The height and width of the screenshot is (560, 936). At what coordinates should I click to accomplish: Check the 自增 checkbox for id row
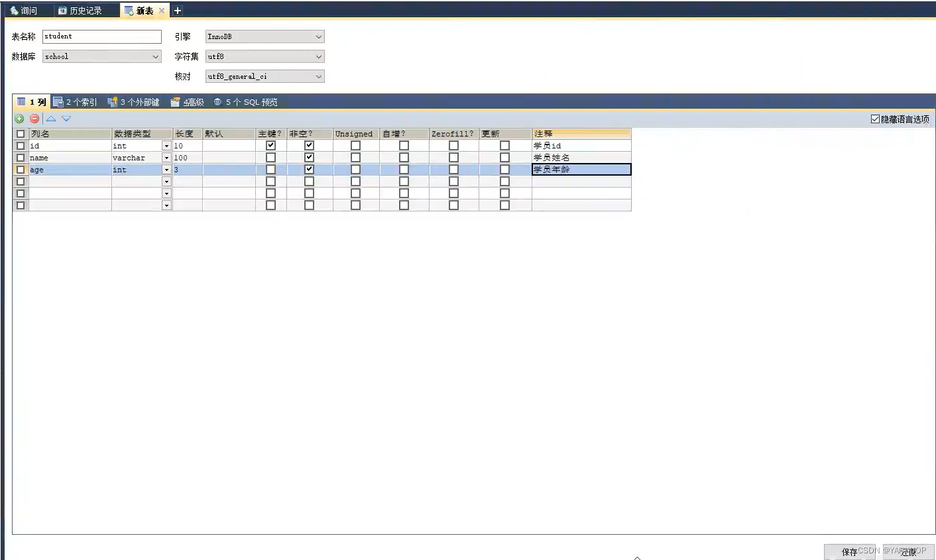click(x=404, y=145)
